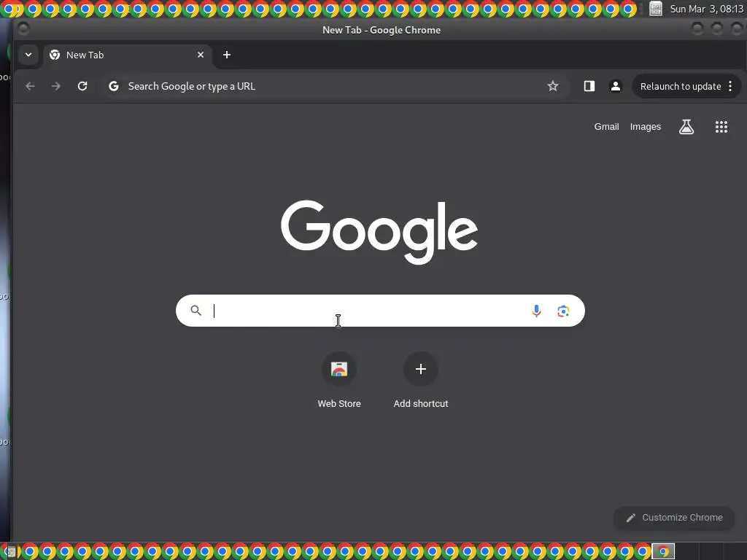Screen dimensions: 747x560
Task: Add a new shortcut tile
Action: pyautogui.click(x=421, y=381)
